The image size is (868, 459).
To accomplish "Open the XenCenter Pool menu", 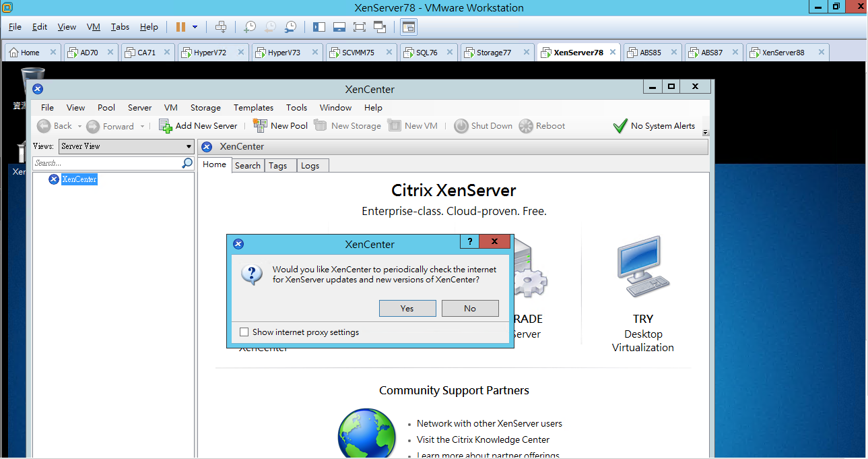I will pyautogui.click(x=106, y=107).
